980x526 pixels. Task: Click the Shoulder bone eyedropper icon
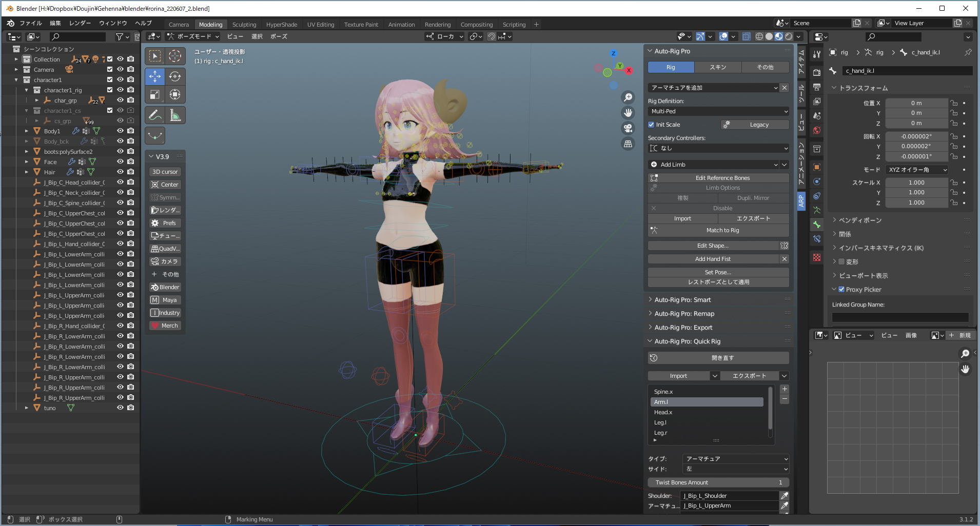[785, 496]
